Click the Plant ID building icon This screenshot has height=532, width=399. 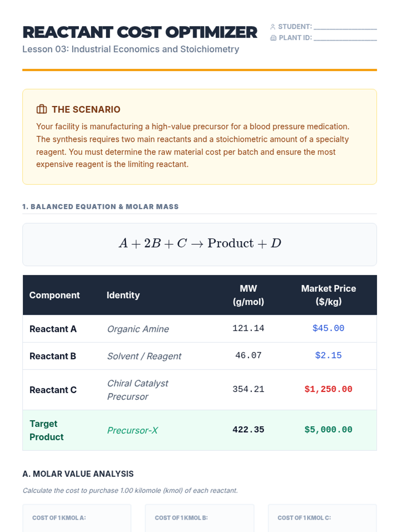click(273, 38)
